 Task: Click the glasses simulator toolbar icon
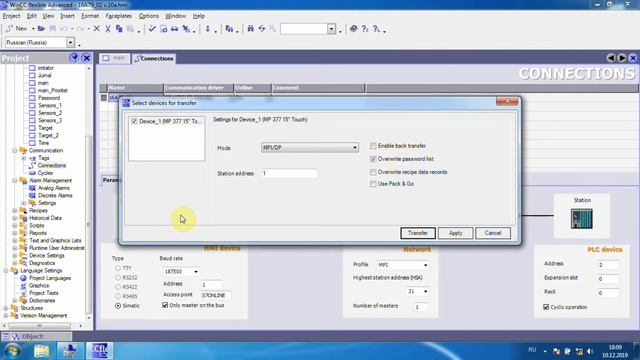175,29
